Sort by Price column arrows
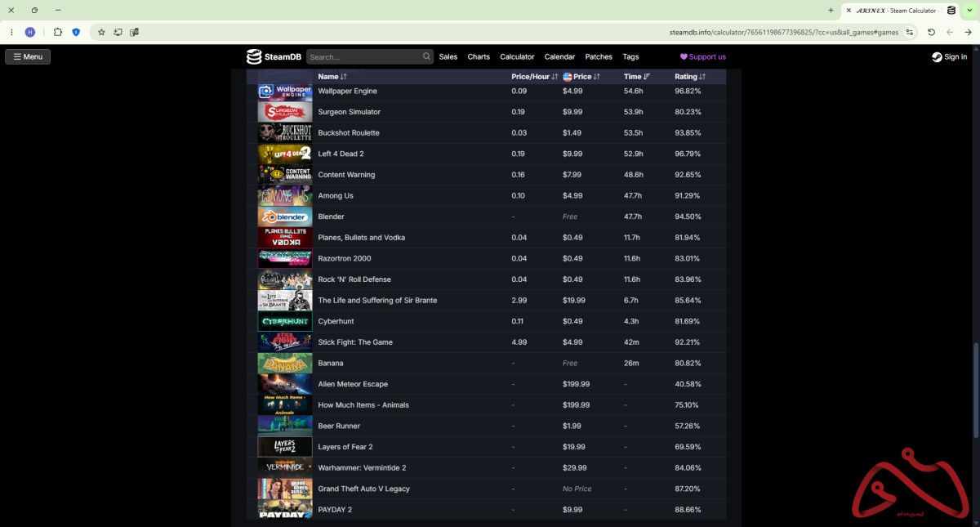The width and height of the screenshot is (980, 527). point(597,77)
